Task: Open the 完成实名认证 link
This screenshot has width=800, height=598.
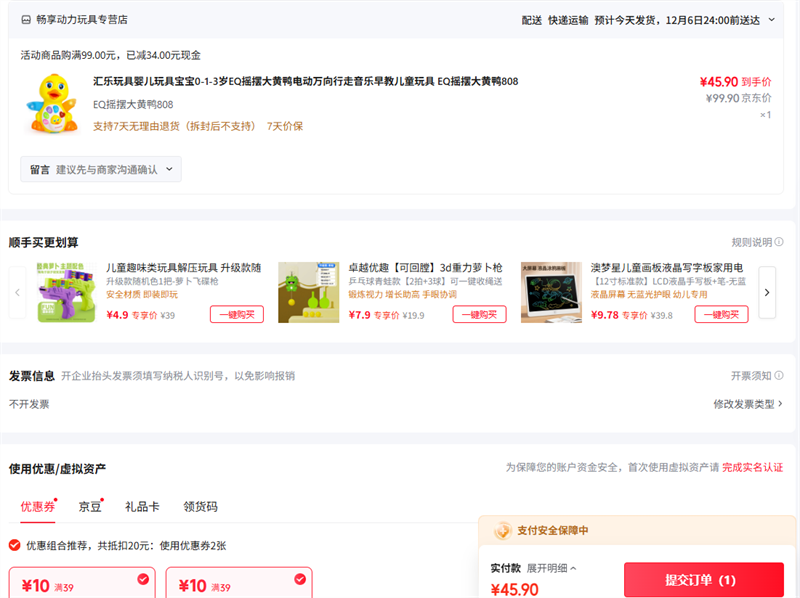Action: (x=752, y=468)
